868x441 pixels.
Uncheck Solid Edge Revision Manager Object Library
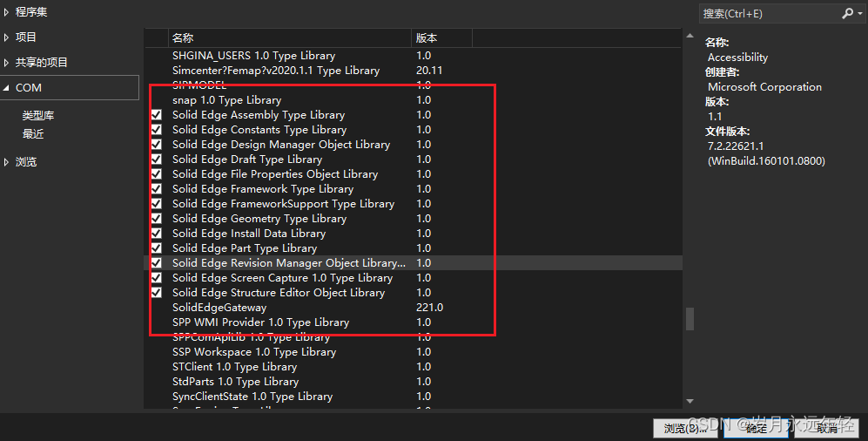point(157,263)
